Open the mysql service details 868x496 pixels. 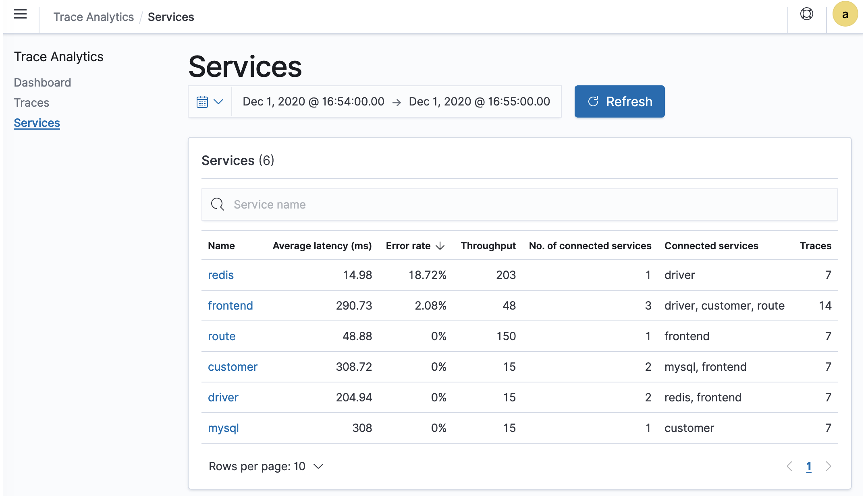223,428
